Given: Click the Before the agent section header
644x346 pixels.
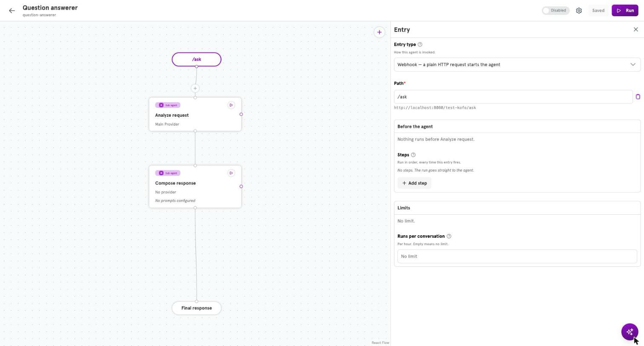Looking at the screenshot, I should pos(517,127).
